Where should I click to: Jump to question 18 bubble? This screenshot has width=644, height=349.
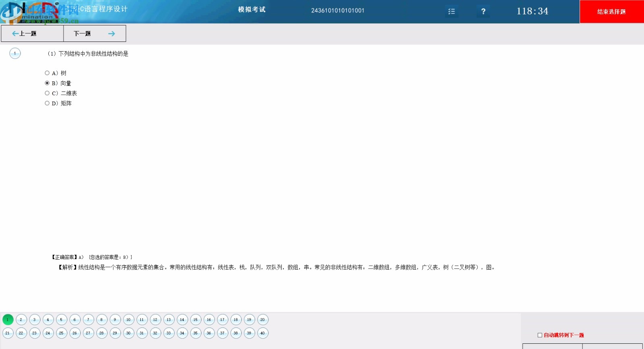[x=236, y=320]
